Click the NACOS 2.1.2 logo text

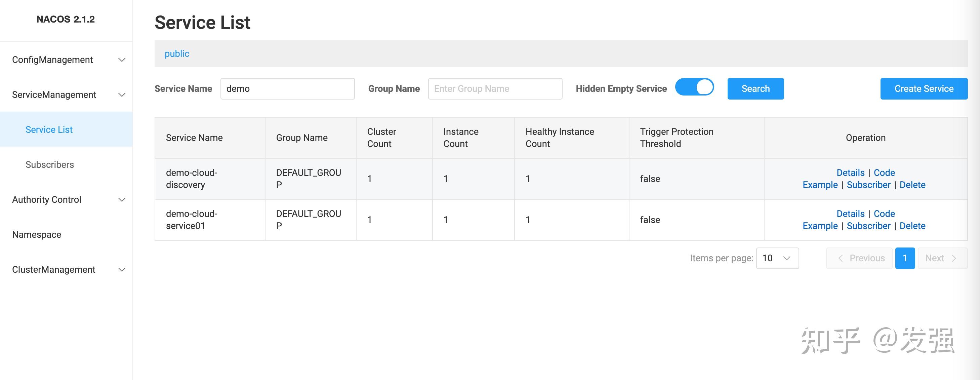(x=66, y=20)
